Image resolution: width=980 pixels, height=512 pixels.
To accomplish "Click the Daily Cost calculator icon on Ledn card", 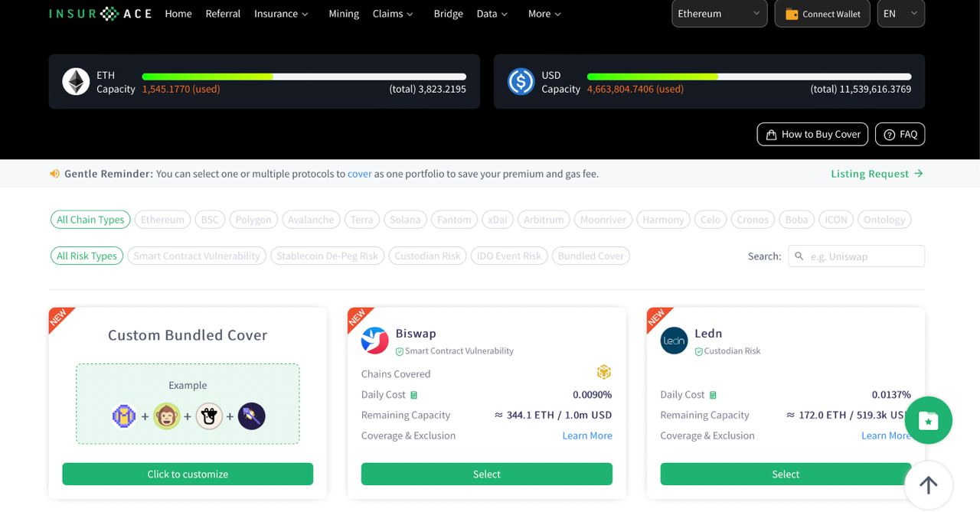I will point(713,395).
